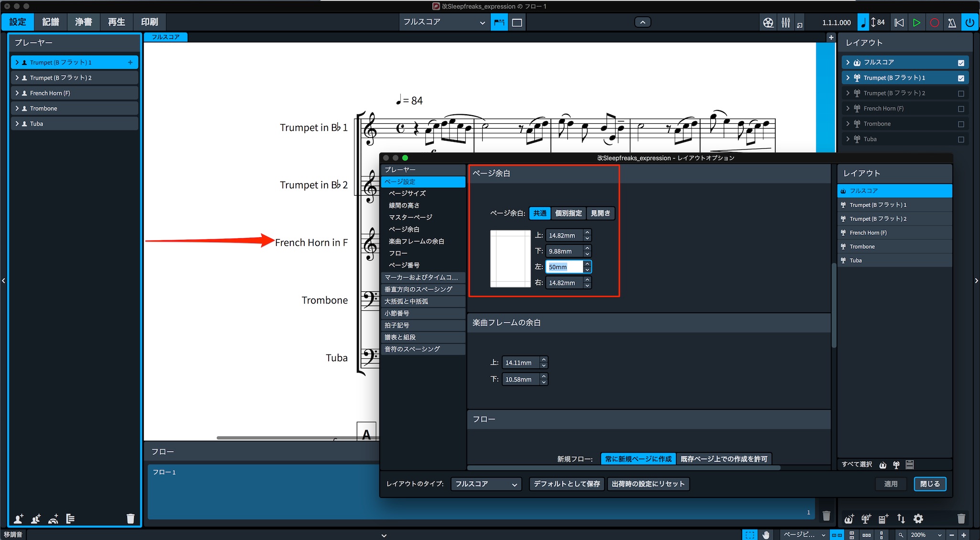Viewport: 980px width, 540px height.
Task: Expand フルスコア layout in Layouts panel
Action: pos(848,62)
